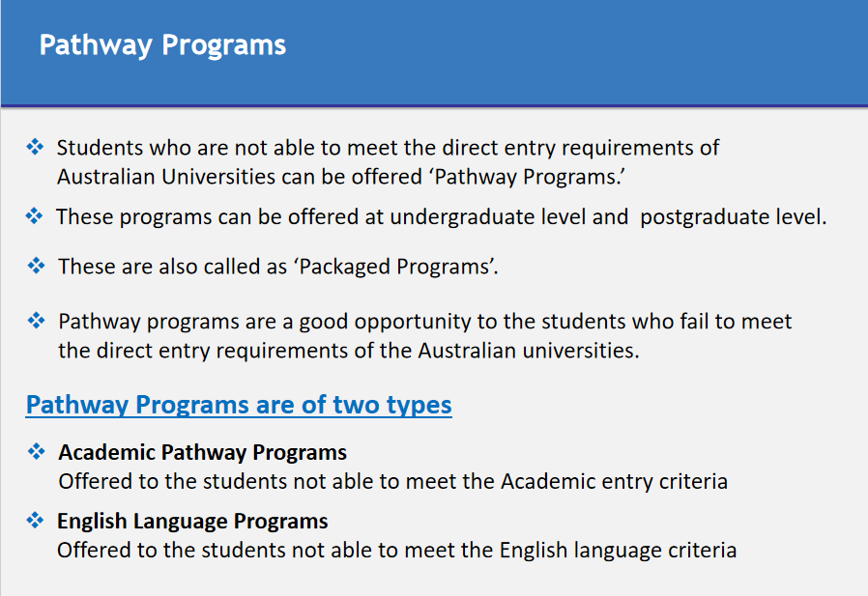
Task: Click the bullet beside 'Pathway programs are a good opportunity'
Action: click(36, 321)
